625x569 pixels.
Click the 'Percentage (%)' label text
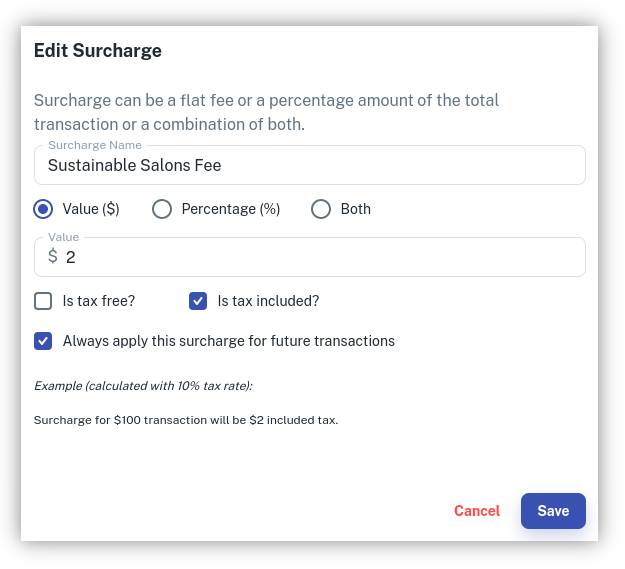[230, 209]
